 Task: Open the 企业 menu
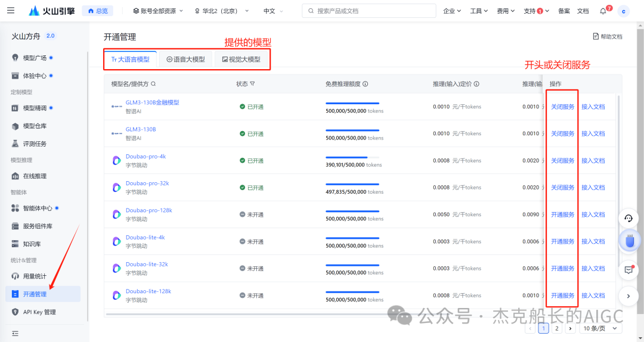pos(452,11)
